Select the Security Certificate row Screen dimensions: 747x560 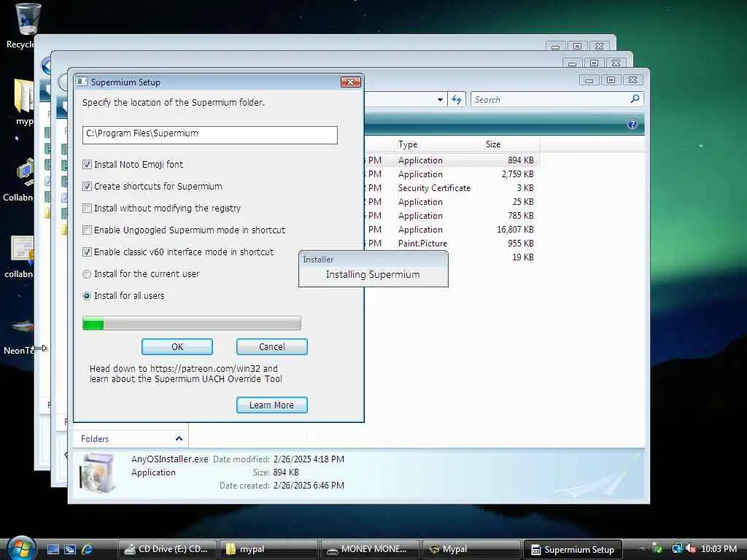click(x=452, y=188)
